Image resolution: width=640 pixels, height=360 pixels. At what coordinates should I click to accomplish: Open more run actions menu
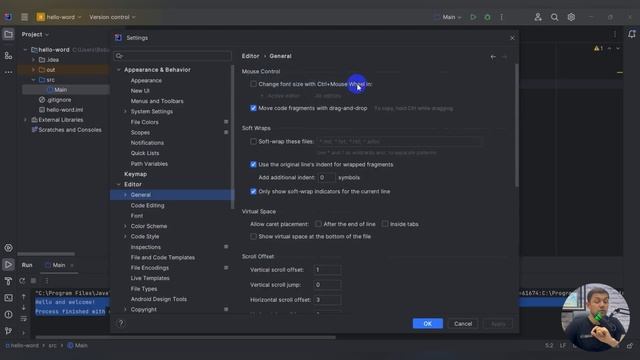(x=502, y=17)
